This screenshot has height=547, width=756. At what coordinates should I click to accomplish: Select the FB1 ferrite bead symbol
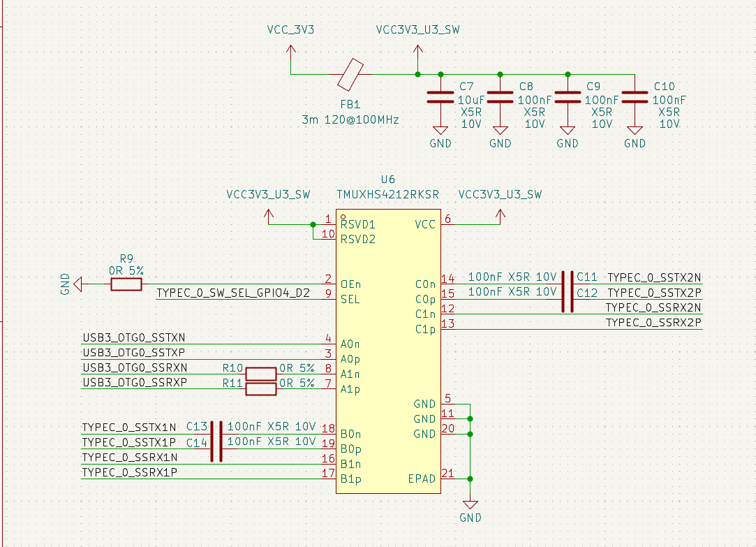point(350,75)
